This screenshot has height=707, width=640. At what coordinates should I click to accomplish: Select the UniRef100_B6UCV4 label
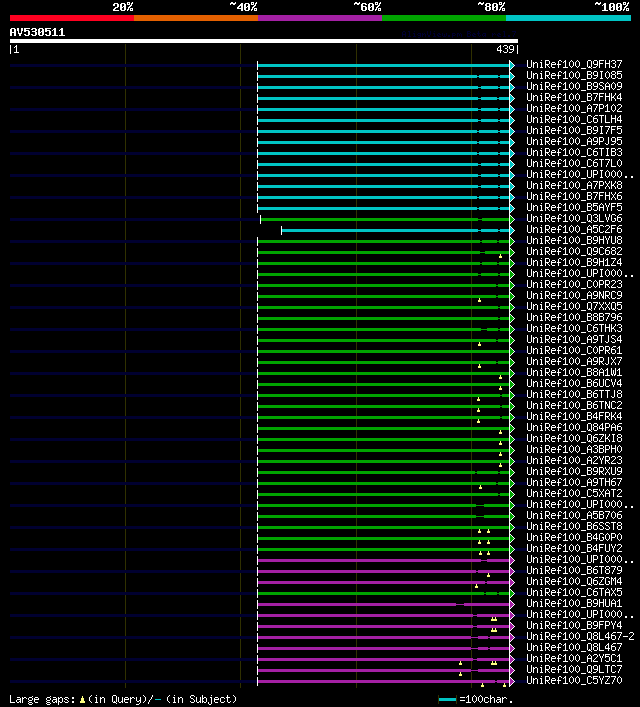(x=574, y=383)
